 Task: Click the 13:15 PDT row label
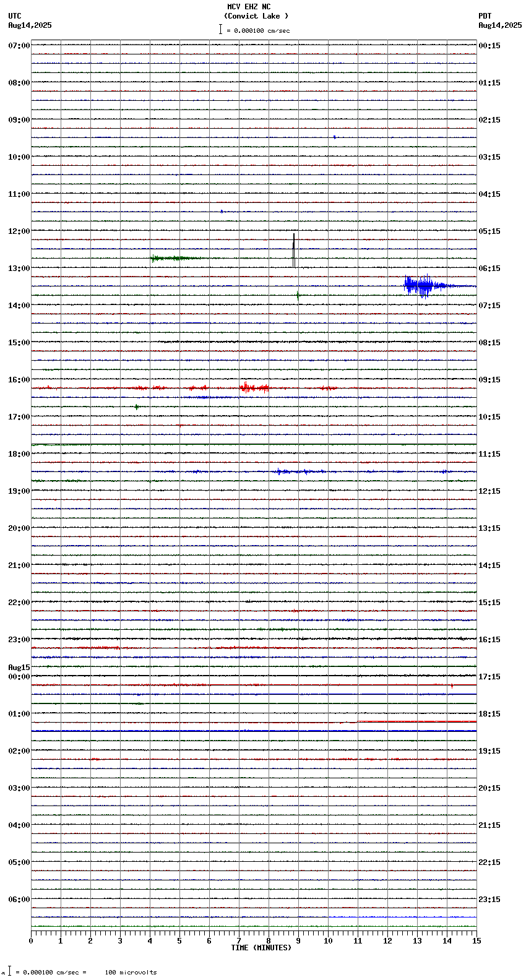[489, 528]
